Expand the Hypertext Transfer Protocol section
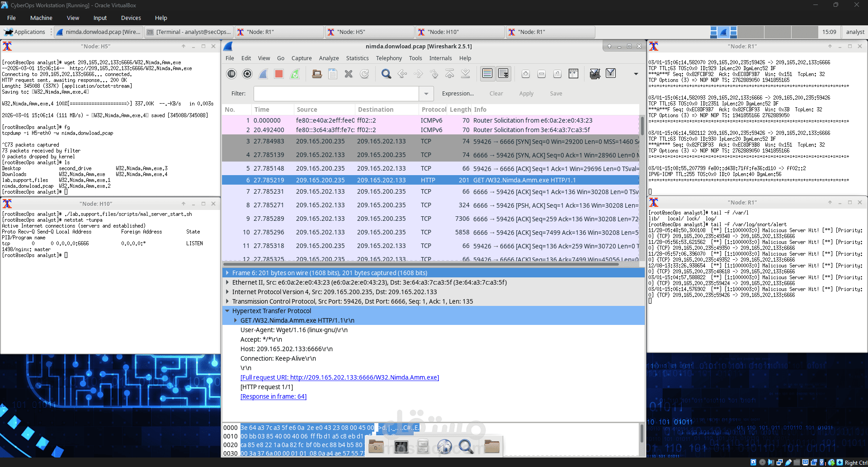The height and width of the screenshot is (467, 868). [227, 311]
